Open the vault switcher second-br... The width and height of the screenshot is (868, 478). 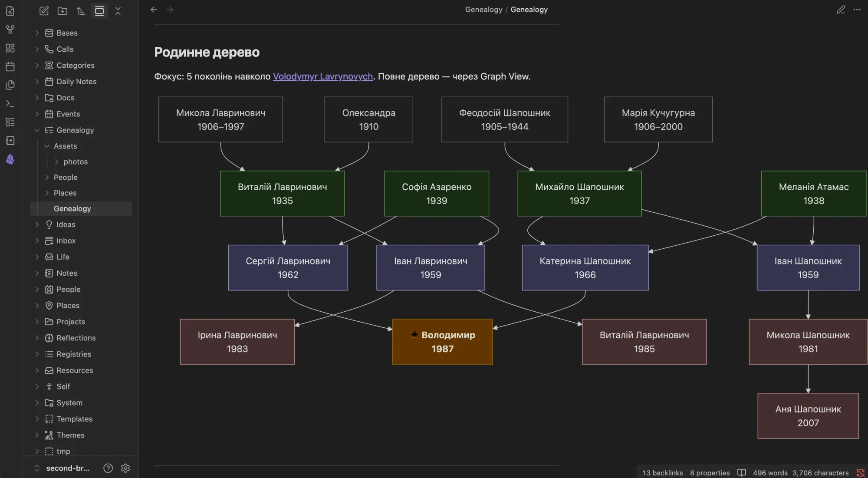[62, 468]
